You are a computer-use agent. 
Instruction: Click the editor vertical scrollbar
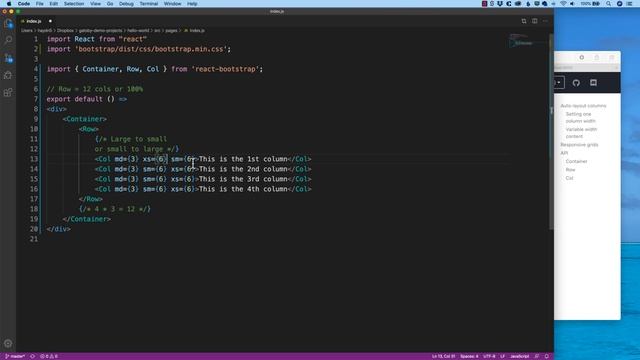(x=551, y=131)
